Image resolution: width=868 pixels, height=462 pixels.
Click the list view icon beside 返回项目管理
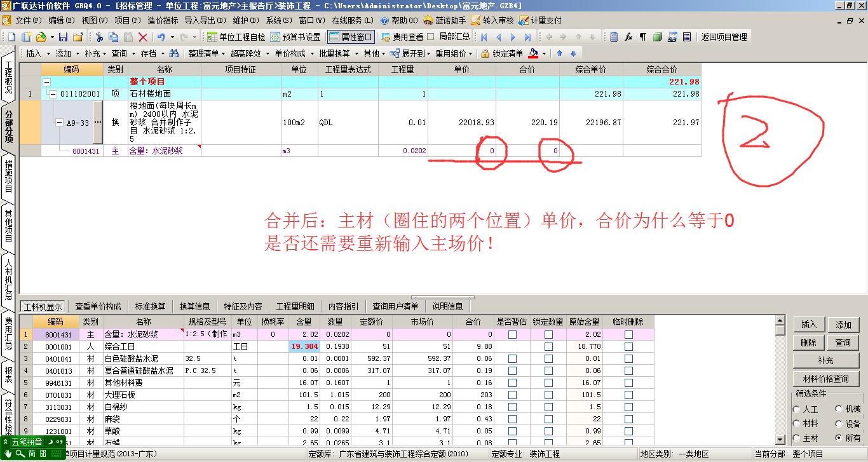pyautogui.click(x=687, y=37)
